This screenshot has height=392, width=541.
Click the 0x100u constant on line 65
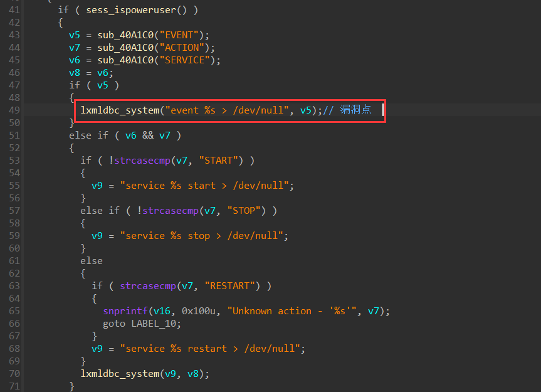click(199, 311)
